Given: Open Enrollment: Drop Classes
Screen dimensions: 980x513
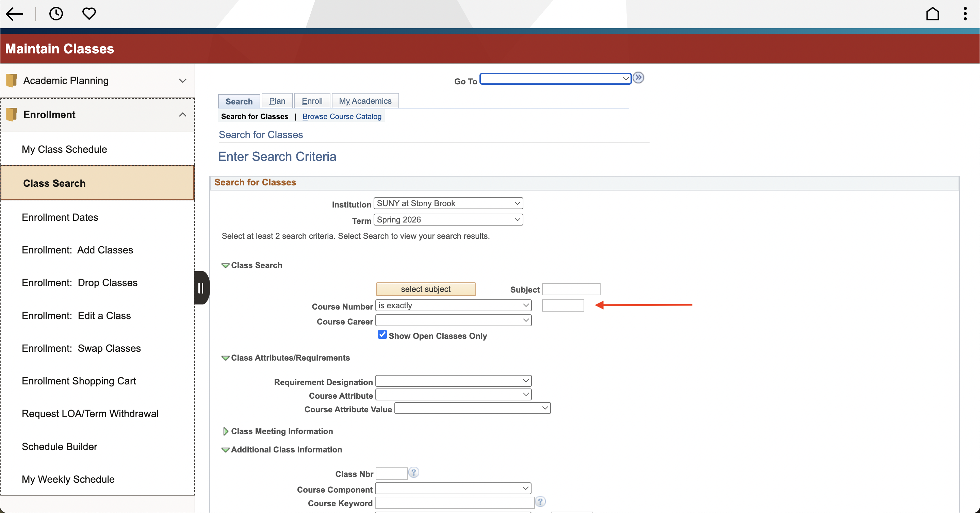Looking at the screenshot, I should [97, 283].
